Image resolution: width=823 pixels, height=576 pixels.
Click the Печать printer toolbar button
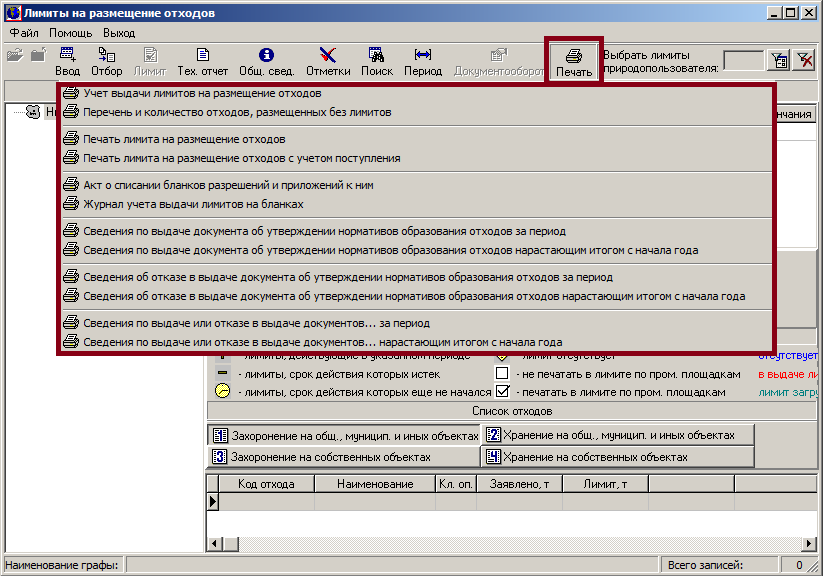[574, 61]
